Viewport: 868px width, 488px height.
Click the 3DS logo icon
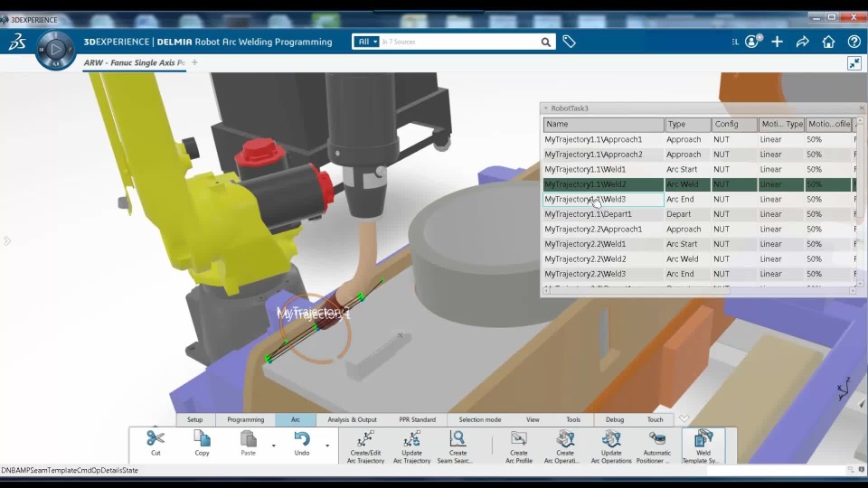click(17, 42)
